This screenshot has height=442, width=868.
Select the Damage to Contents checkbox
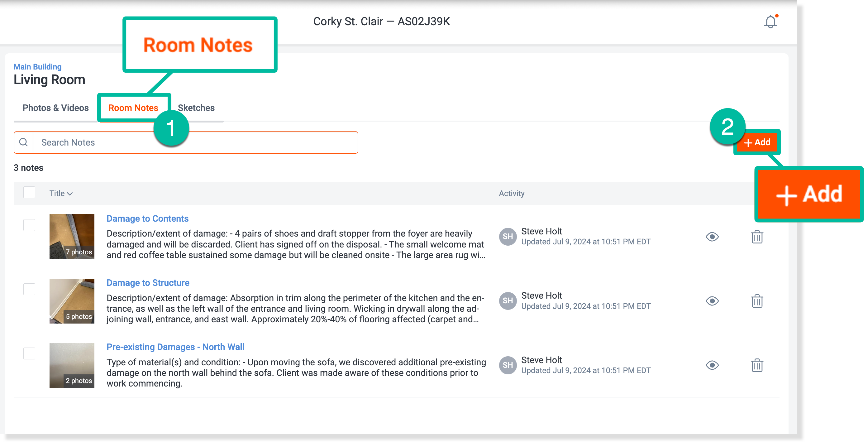[29, 225]
